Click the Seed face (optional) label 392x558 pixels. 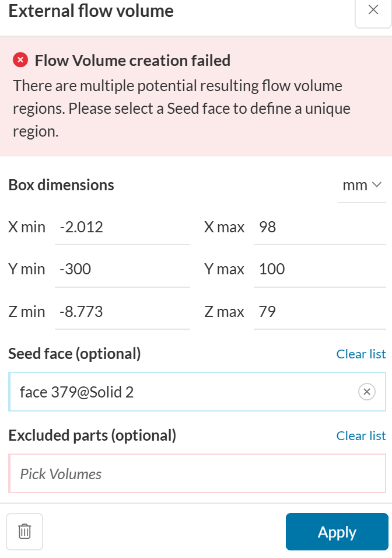click(x=75, y=353)
